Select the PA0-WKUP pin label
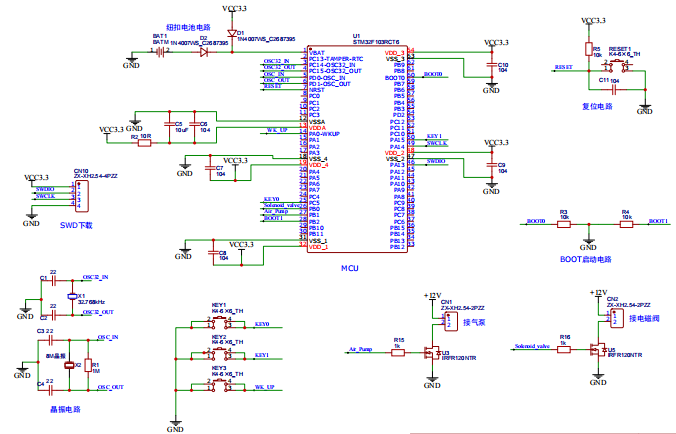The height and width of the screenshot is (434, 676). point(324,134)
